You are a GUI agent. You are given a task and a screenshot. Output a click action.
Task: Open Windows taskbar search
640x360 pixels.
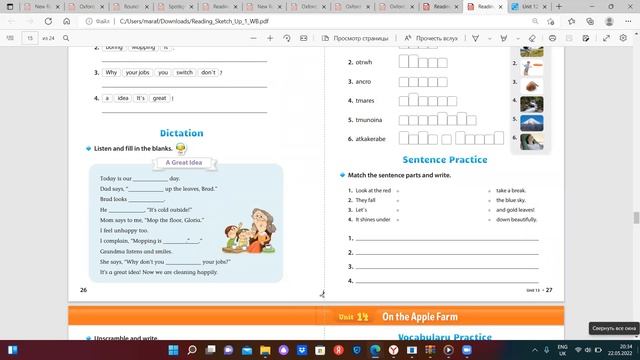(192, 350)
